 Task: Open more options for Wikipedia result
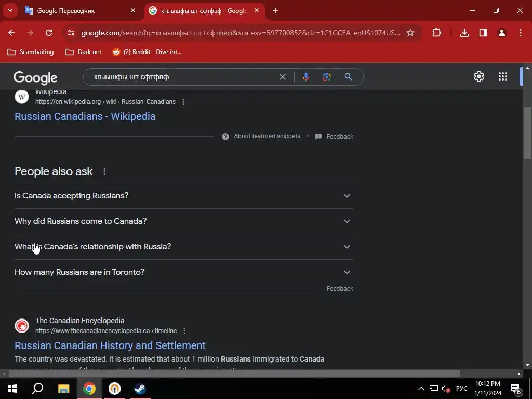point(183,102)
